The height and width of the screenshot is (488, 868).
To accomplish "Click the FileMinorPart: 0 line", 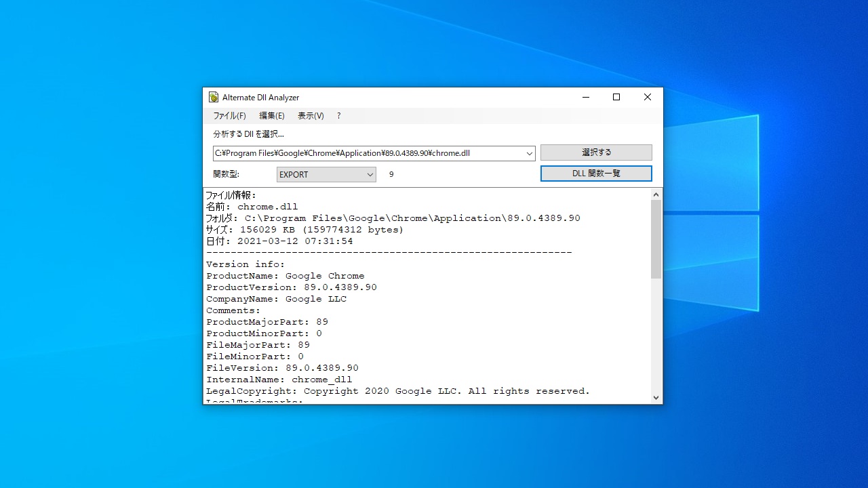I will tap(255, 357).
